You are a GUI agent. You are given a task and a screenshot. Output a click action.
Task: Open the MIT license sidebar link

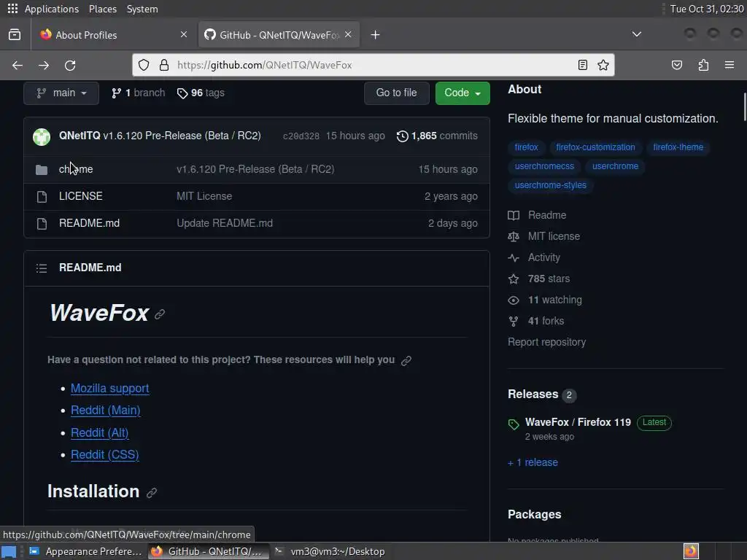click(544, 237)
